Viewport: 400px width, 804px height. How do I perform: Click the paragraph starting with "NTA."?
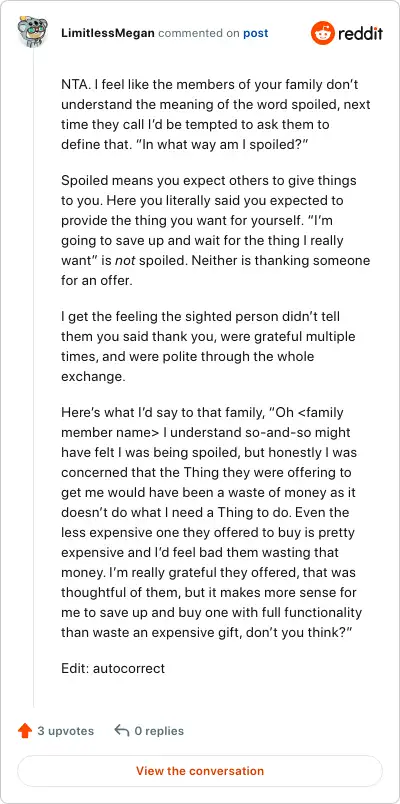point(215,114)
